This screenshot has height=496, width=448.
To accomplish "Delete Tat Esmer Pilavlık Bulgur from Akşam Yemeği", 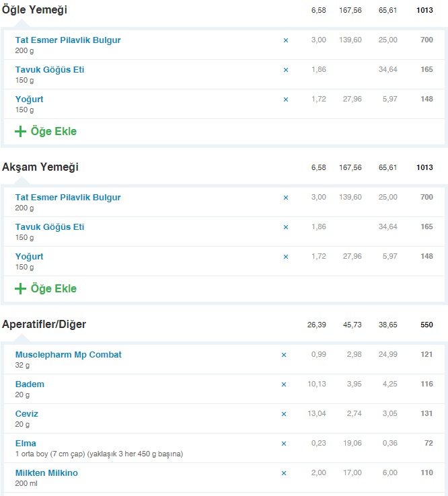I will 286,198.
